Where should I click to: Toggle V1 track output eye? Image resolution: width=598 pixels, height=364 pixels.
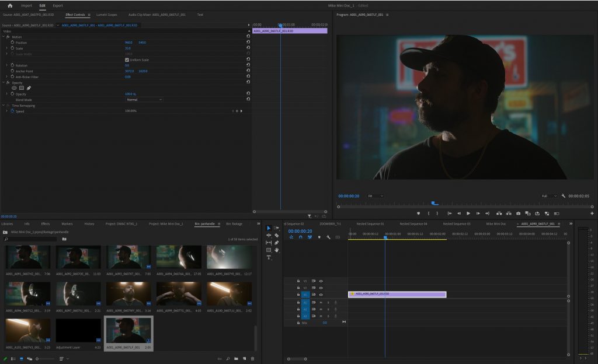(x=321, y=295)
